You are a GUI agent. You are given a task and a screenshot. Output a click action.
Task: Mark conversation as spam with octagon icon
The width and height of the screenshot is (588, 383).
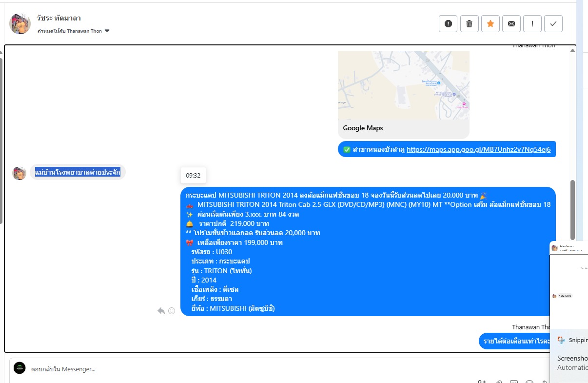click(448, 23)
